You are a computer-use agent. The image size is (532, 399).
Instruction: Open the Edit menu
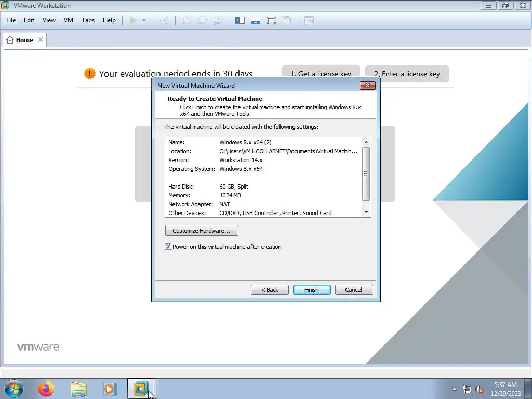[29, 20]
